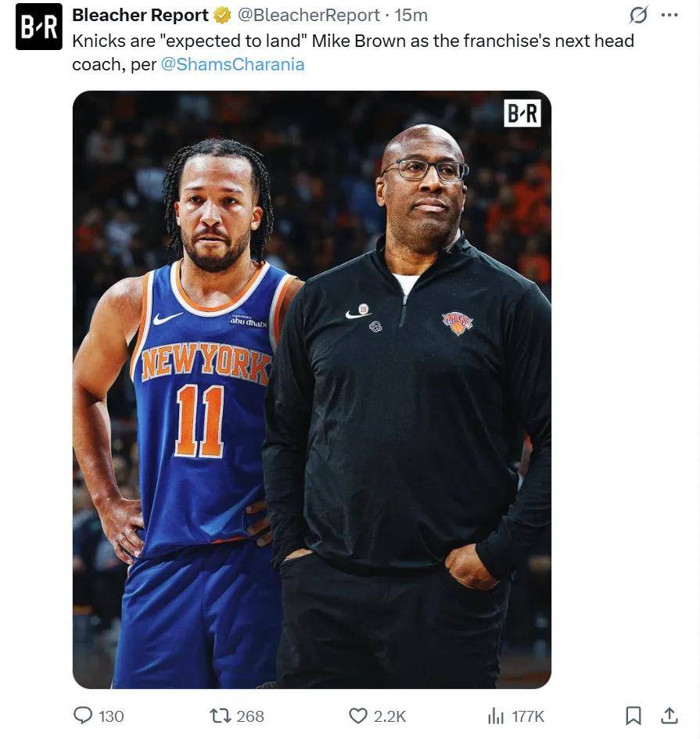
Task: Repost using the retweet arrows icon
Action: tap(219, 716)
